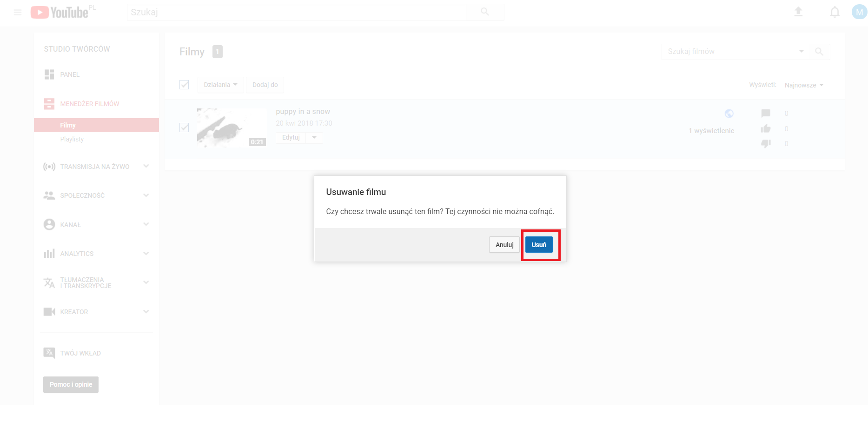Screen dimensions: 868x423
Task: Confirm deletion with the Usuń button
Action: coord(539,245)
